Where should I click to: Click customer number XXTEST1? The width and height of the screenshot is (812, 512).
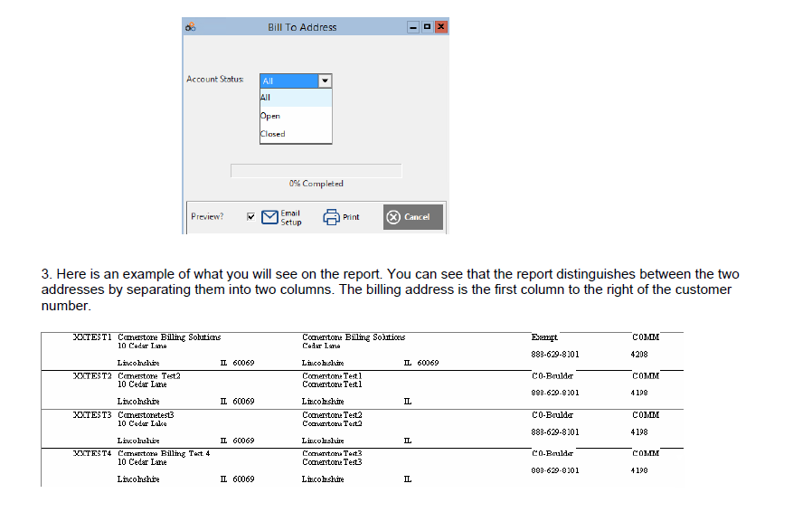(92, 337)
